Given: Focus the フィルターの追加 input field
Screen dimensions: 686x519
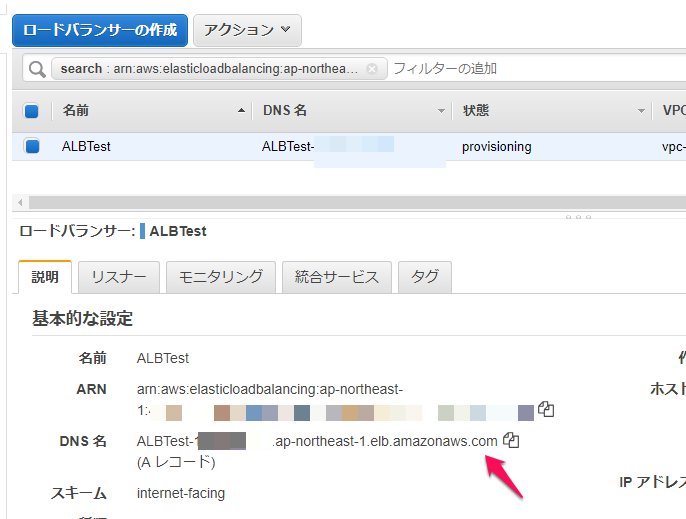Looking at the screenshot, I should (520, 69).
